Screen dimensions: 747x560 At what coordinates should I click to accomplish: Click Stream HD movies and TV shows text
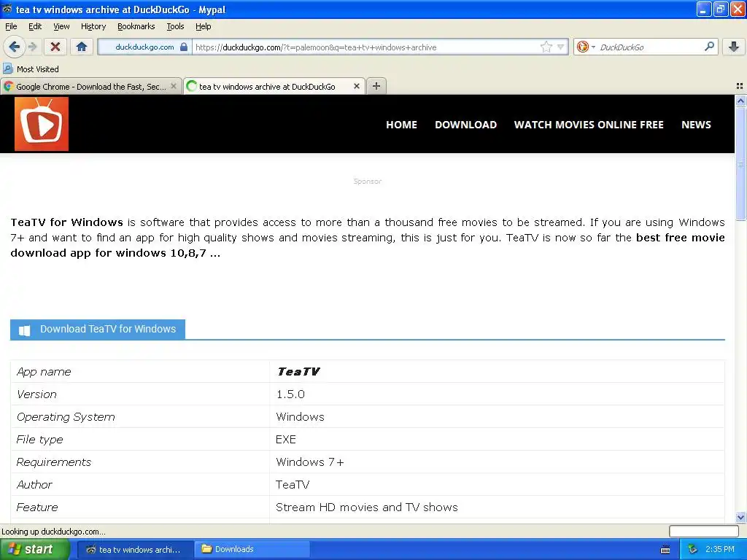point(367,507)
